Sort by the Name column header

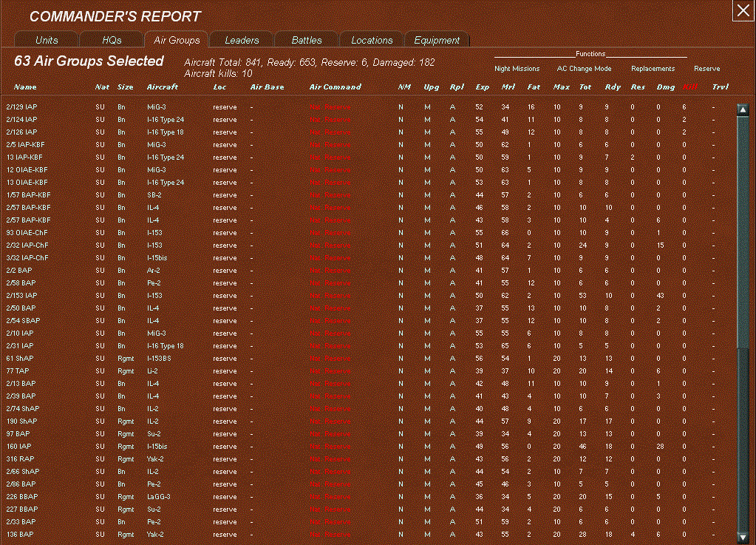tap(25, 87)
